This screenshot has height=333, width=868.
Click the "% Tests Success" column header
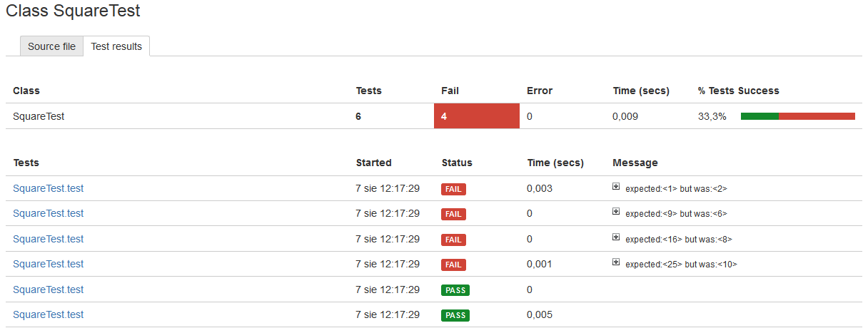(738, 91)
